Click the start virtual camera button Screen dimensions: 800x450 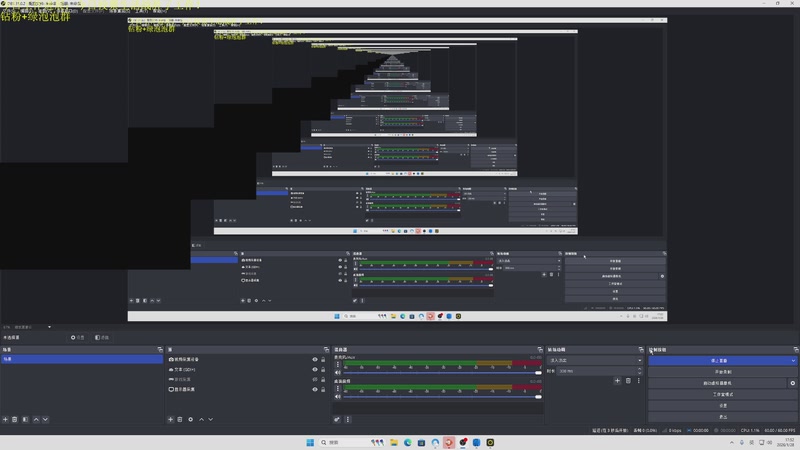(x=717, y=383)
